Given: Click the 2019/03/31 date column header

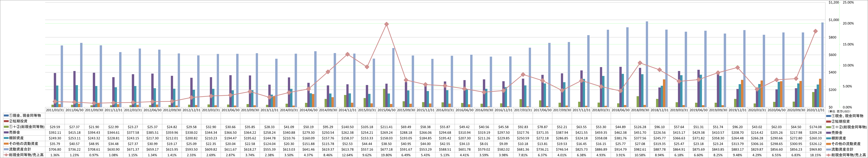Looking at the screenshot, I should (x=679, y=110).
